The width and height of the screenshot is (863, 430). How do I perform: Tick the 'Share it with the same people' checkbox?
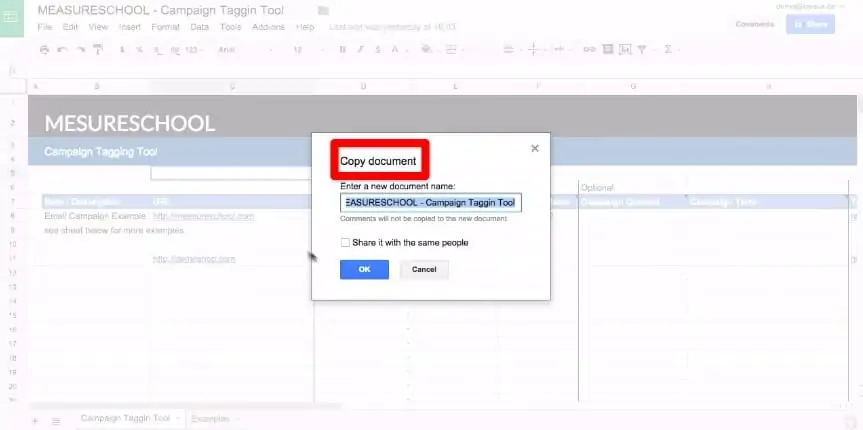tap(345, 242)
